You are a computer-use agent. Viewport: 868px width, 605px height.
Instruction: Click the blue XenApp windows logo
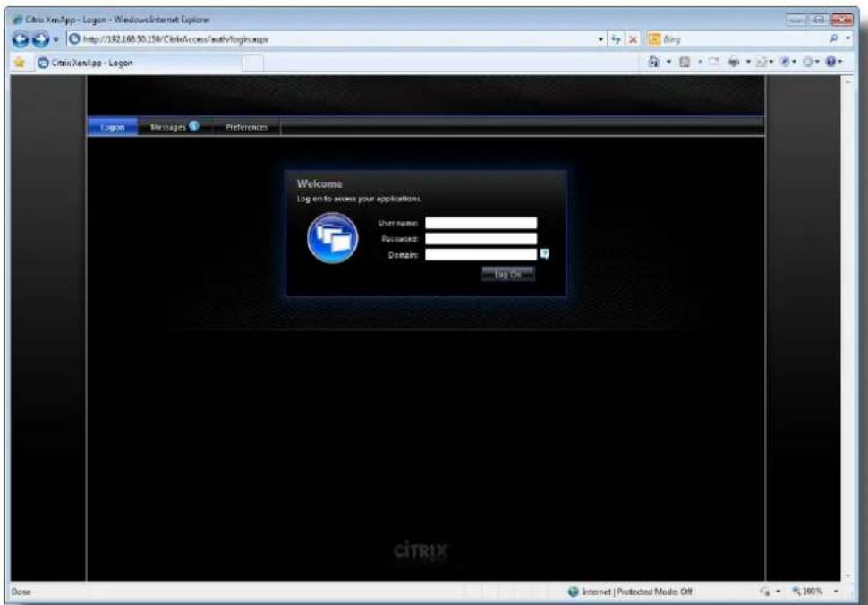coord(333,238)
